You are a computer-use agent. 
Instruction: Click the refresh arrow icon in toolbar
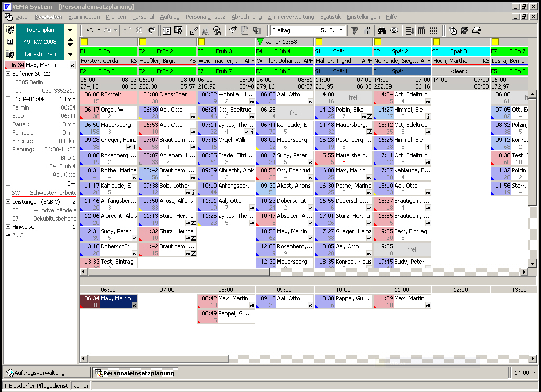click(x=152, y=30)
